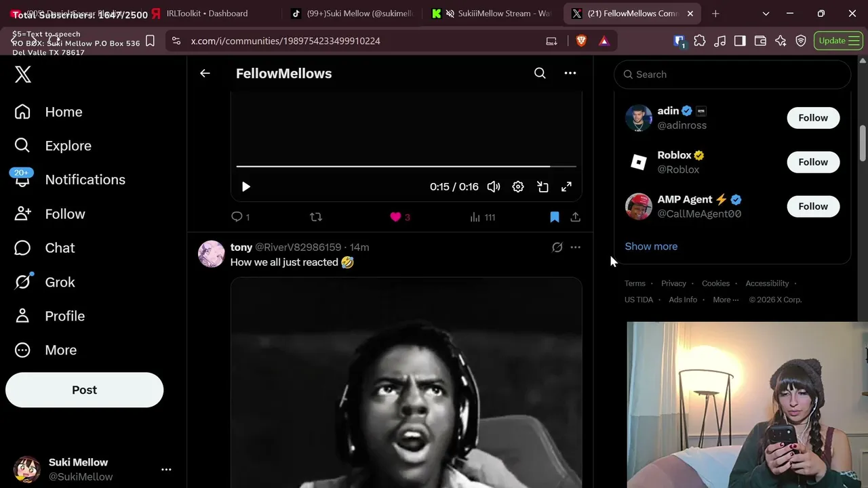The width and height of the screenshot is (868, 488).
Task: Play the video in the post
Action: tap(246, 186)
